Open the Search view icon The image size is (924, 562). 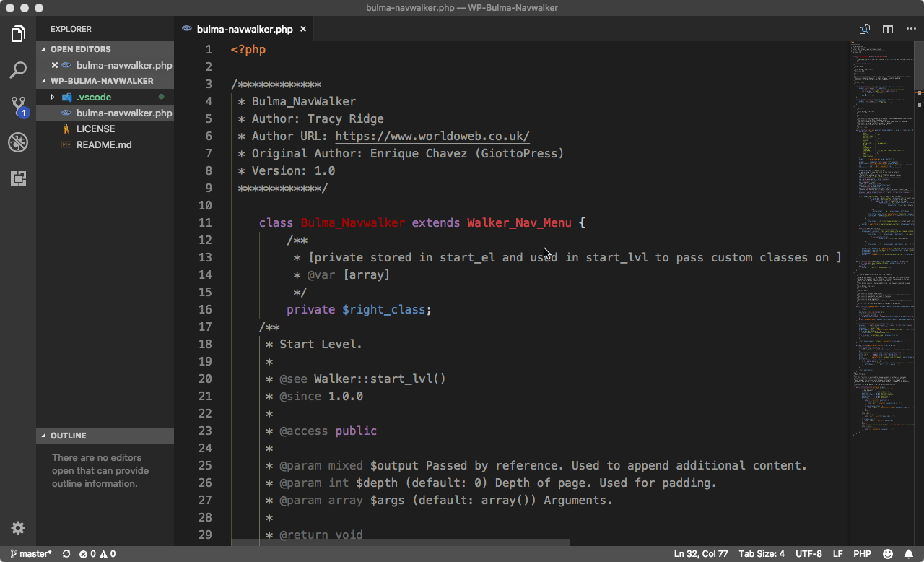(x=17, y=69)
